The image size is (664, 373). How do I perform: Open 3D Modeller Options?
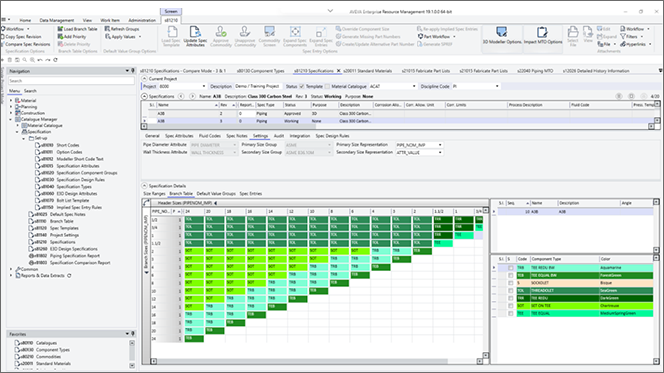click(x=502, y=36)
